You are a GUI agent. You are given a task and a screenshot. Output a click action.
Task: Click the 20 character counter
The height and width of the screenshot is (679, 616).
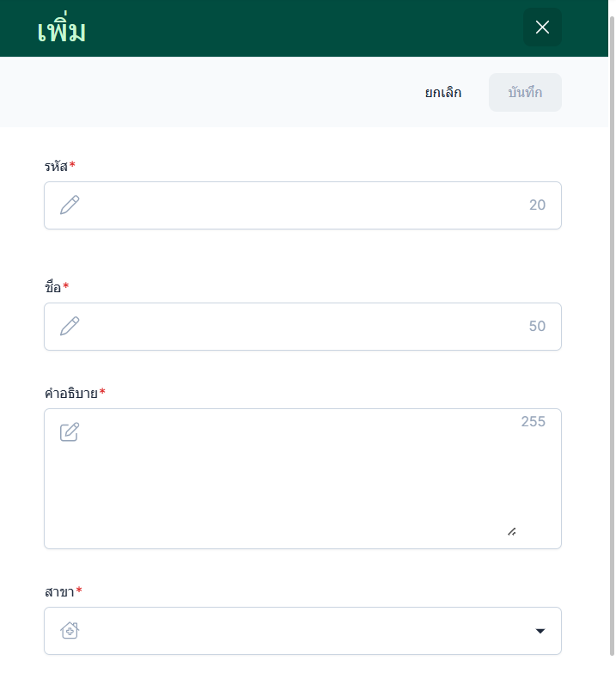537,205
